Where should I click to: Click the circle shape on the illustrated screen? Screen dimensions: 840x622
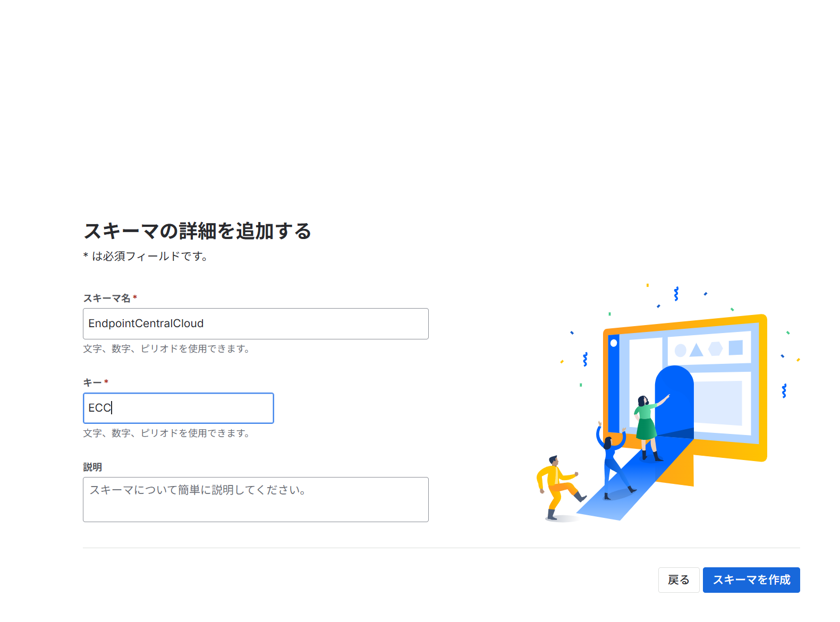point(680,351)
